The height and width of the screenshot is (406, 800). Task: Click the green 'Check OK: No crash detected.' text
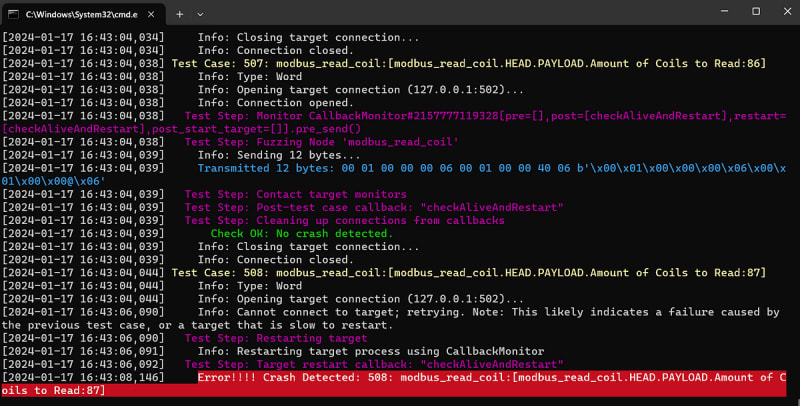(301, 233)
